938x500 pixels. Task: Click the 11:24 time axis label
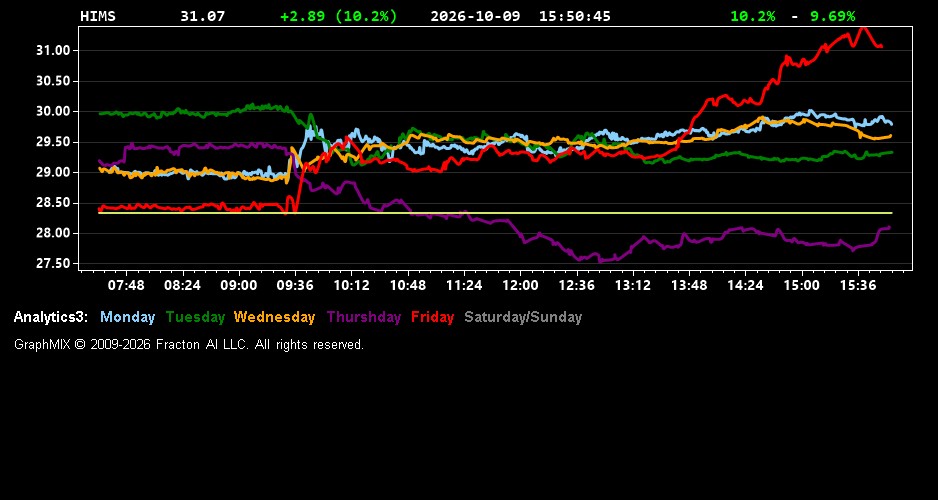(464, 285)
